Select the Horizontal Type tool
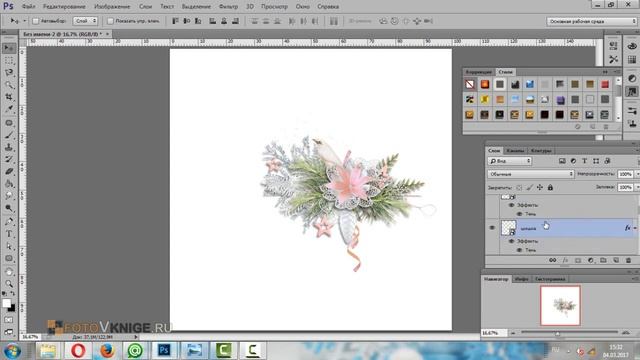The height and width of the screenshot is (360, 640). click(9, 234)
